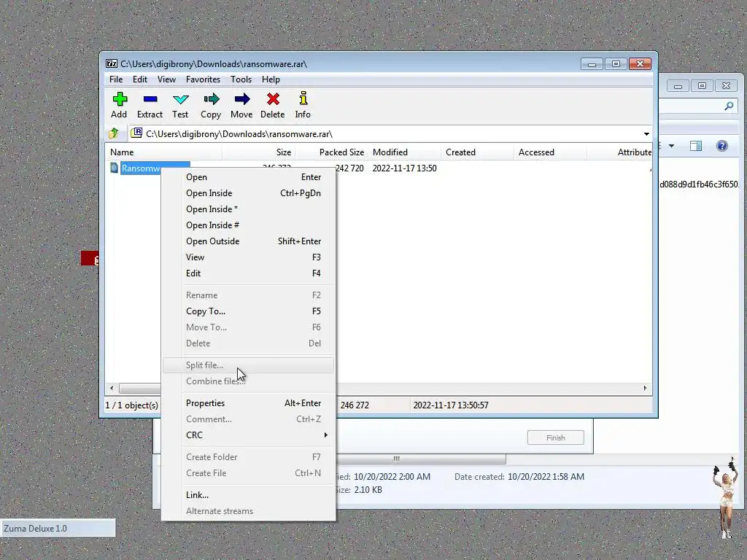Open view options dropdown in background window
Viewport: 747px width, 560px height.
click(x=671, y=146)
